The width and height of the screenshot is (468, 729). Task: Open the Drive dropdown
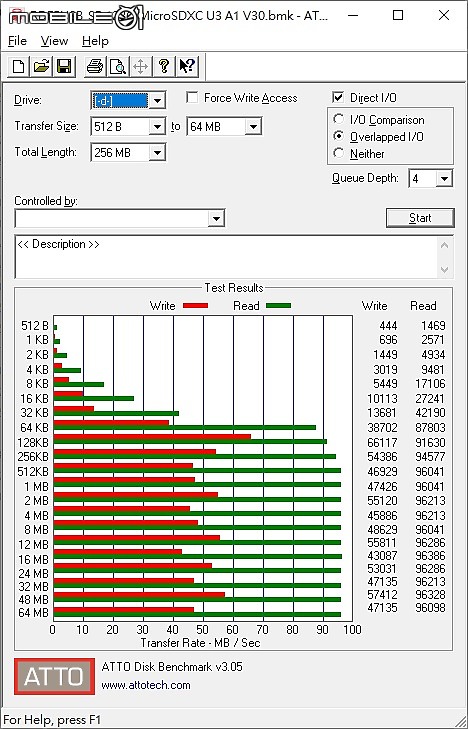coord(158,100)
